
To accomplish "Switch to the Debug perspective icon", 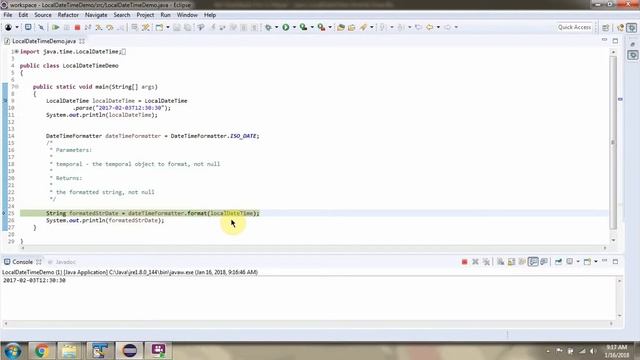I will (x=632, y=27).
